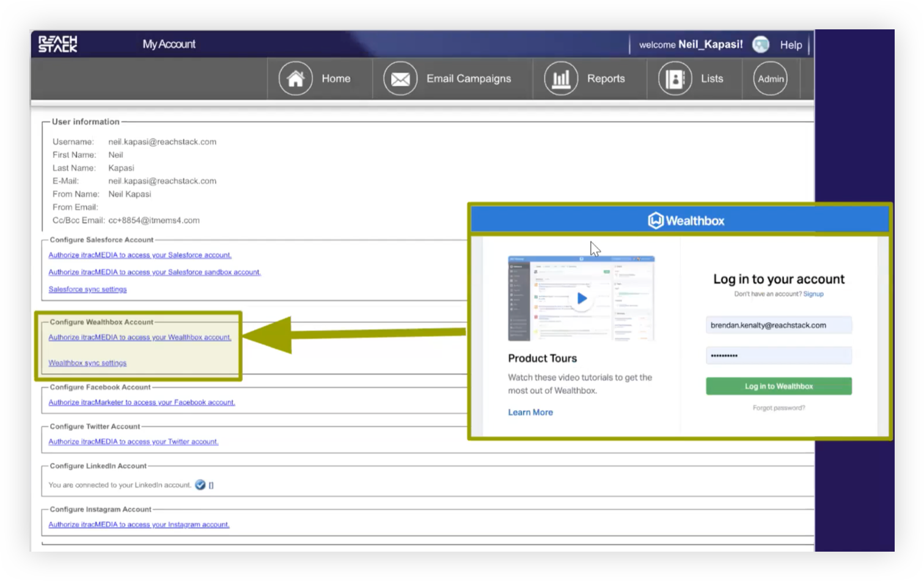Click Forgot password link
This screenshot has height=581, width=924.
click(779, 408)
